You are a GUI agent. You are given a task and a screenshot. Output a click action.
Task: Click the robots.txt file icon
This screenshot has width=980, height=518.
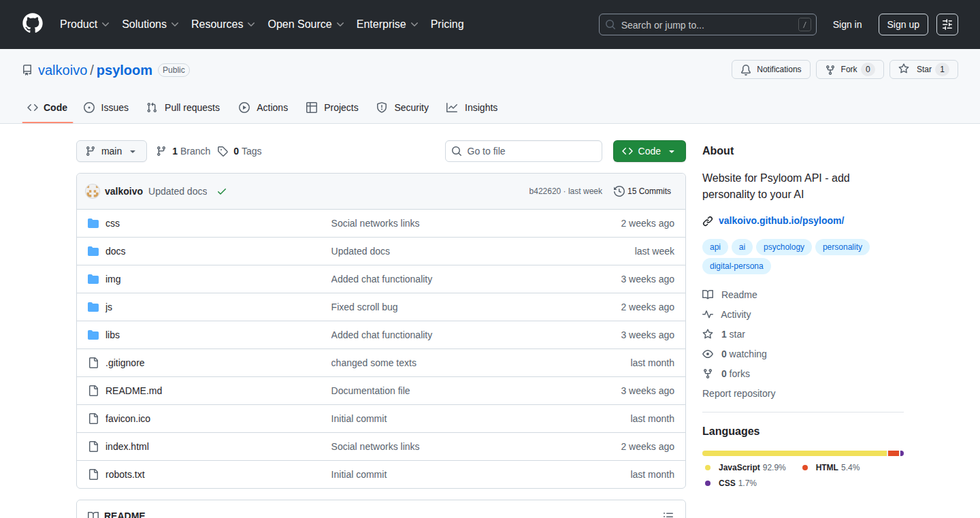[93, 474]
